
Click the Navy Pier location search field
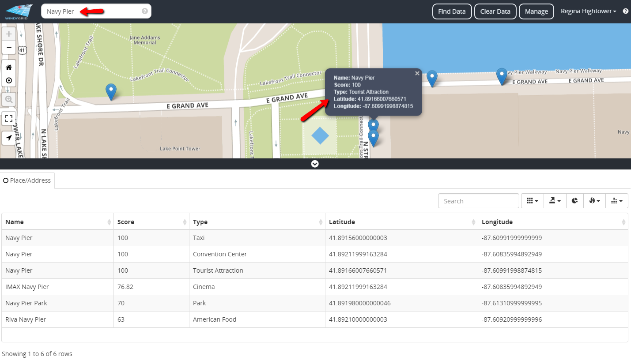[x=96, y=11]
